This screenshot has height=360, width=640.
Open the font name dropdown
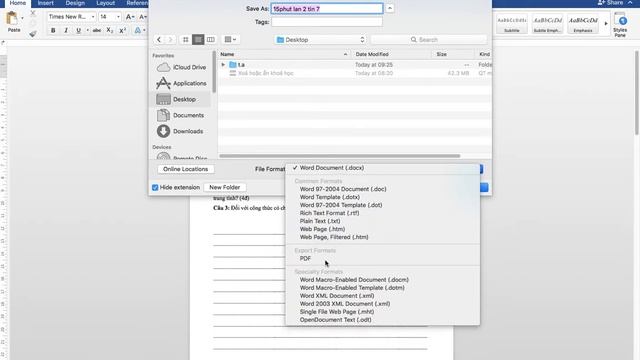coord(93,17)
